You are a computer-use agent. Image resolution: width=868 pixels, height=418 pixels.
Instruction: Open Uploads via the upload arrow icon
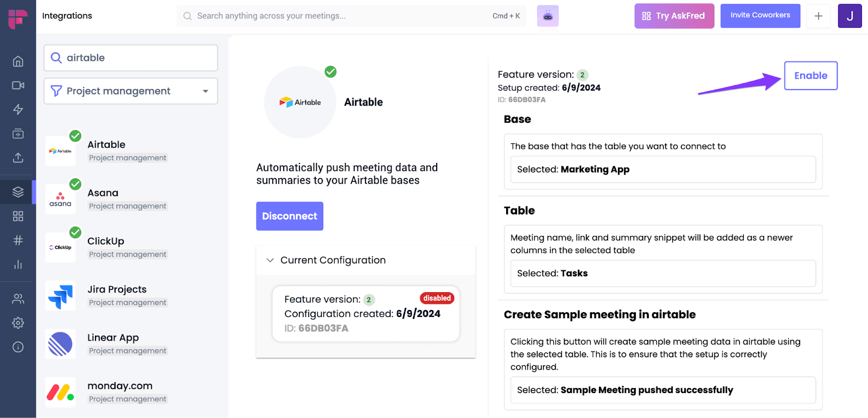point(18,157)
